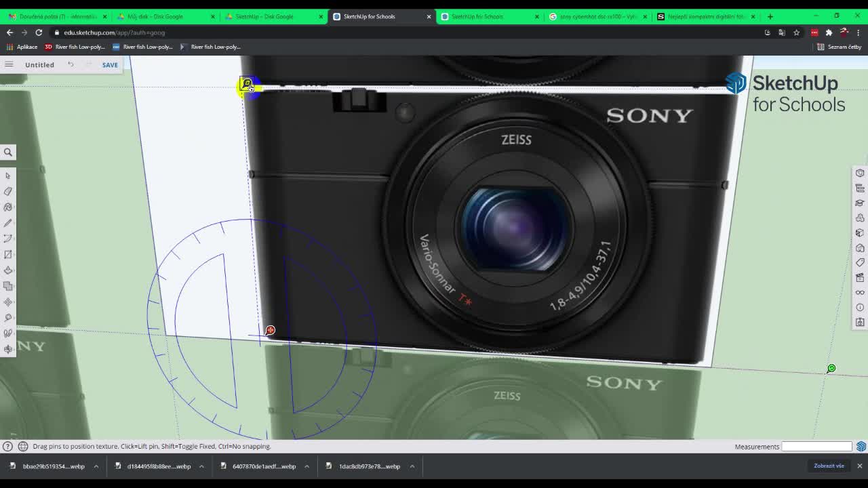Open the Search tool magnifier
This screenshot has height=488, width=868.
point(8,152)
